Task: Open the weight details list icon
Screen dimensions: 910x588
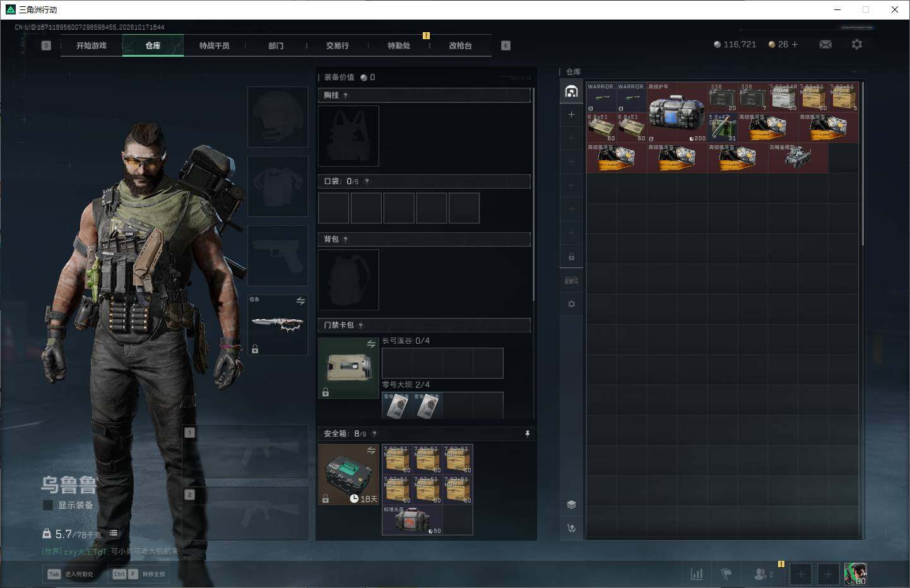Action: [114, 533]
